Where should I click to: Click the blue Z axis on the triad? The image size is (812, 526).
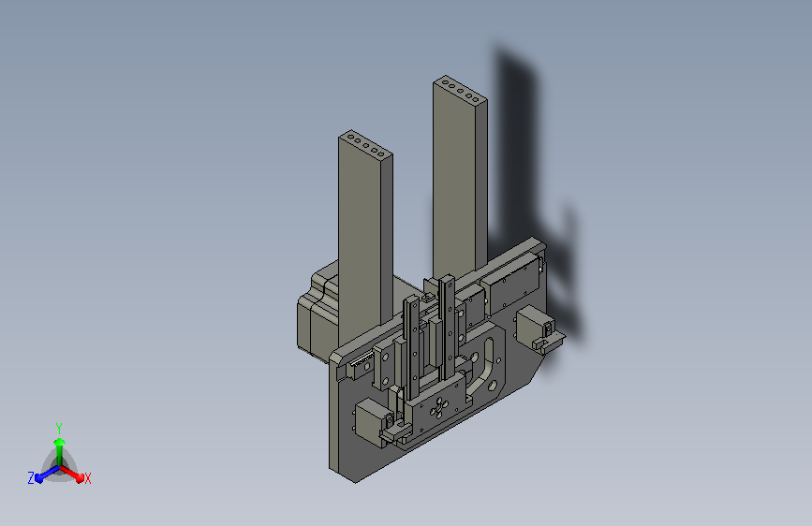46,474
